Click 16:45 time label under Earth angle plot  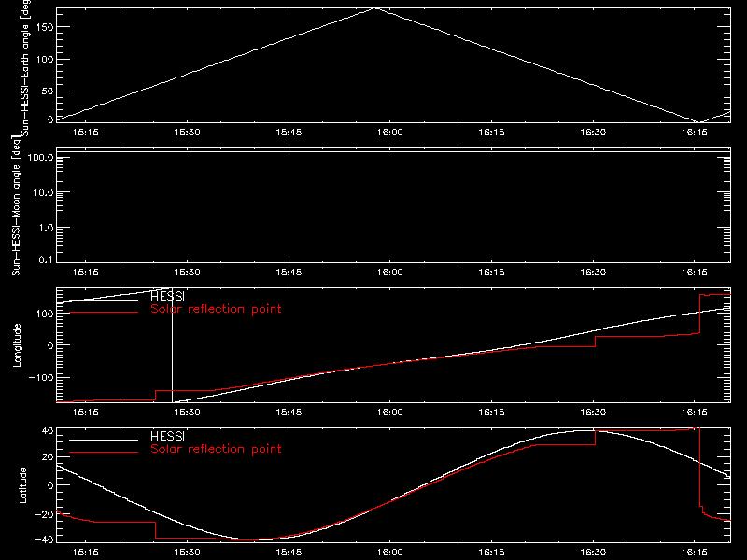(694, 133)
